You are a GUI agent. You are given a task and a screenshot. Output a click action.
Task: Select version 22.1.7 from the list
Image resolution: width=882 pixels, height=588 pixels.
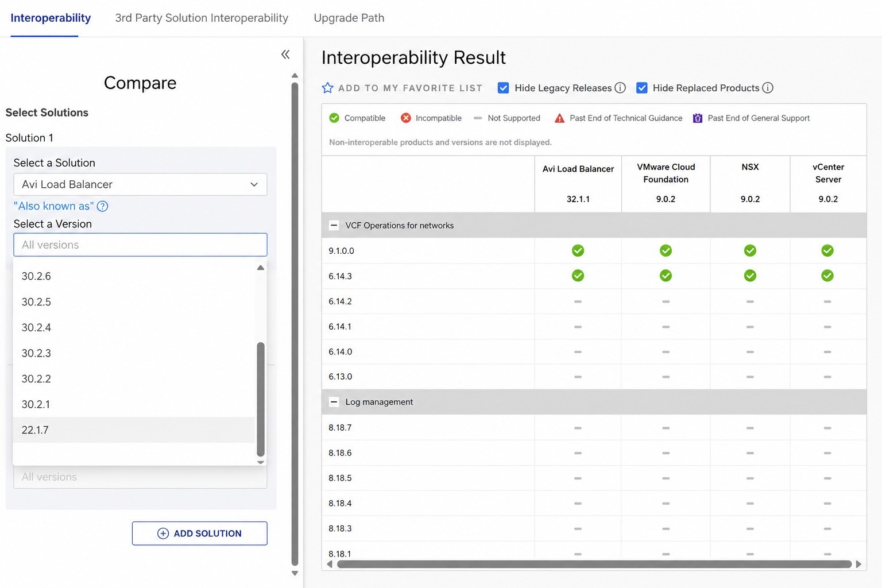[134, 430]
